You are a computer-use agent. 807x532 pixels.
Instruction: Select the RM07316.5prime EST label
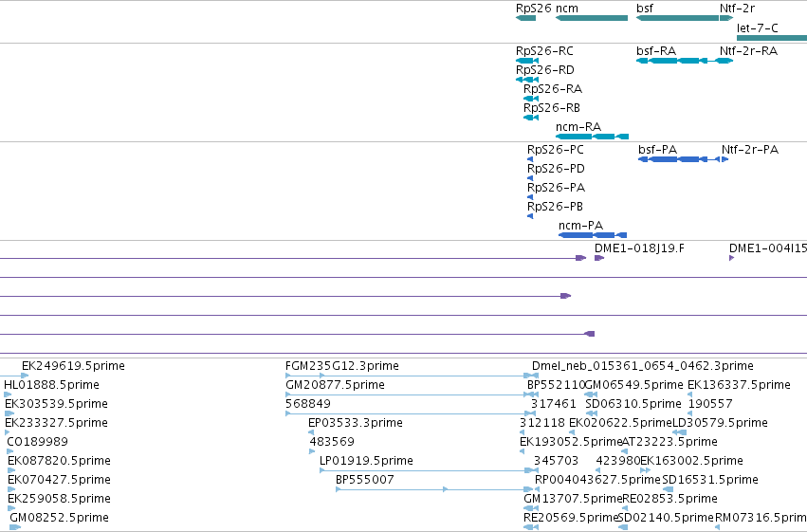[761, 518]
